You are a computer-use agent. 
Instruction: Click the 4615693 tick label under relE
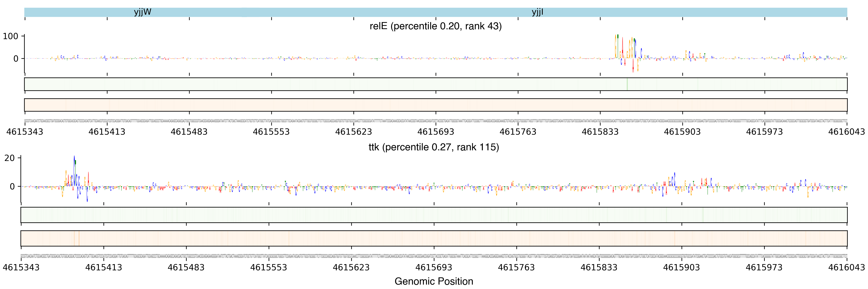click(x=435, y=132)
